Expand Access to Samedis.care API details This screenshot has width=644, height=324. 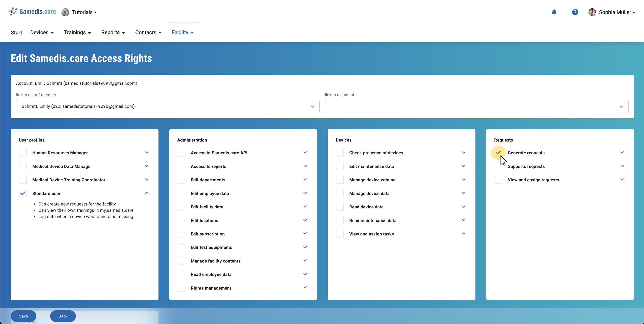[305, 152]
